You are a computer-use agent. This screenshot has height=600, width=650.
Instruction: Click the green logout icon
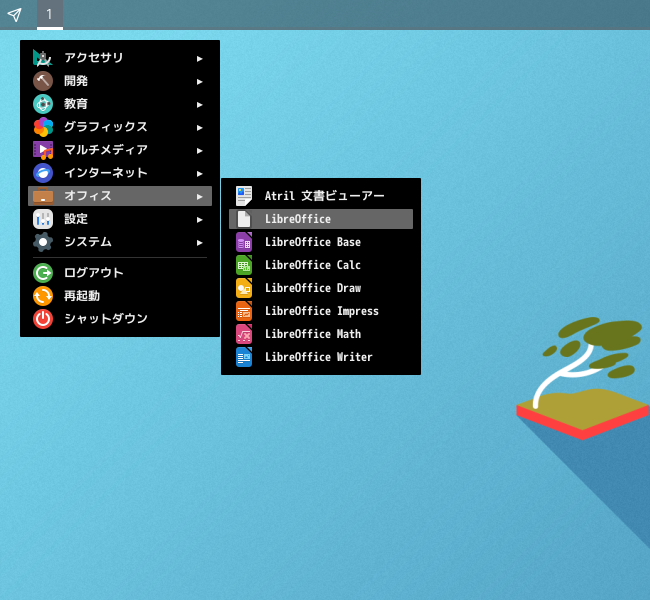(43, 273)
